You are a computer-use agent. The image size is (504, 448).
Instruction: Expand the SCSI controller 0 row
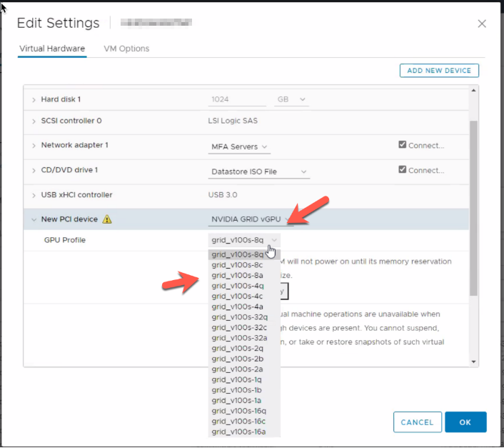(x=34, y=121)
